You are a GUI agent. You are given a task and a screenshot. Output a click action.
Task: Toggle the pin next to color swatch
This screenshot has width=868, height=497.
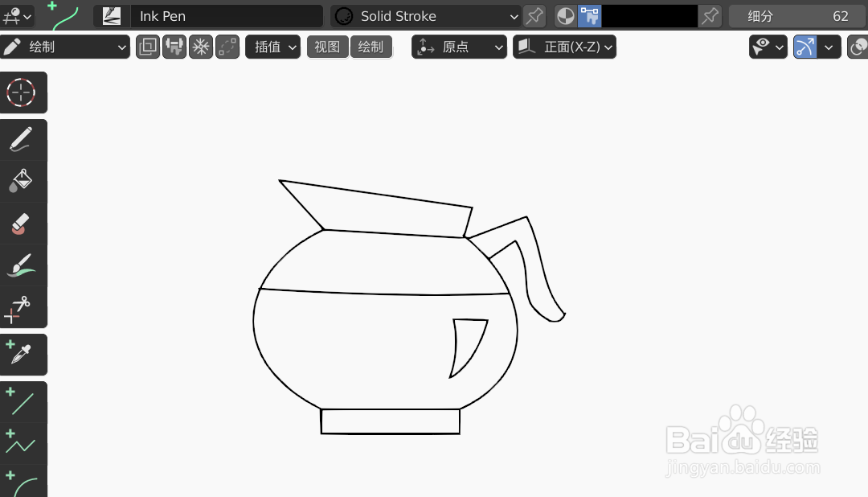(x=710, y=16)
